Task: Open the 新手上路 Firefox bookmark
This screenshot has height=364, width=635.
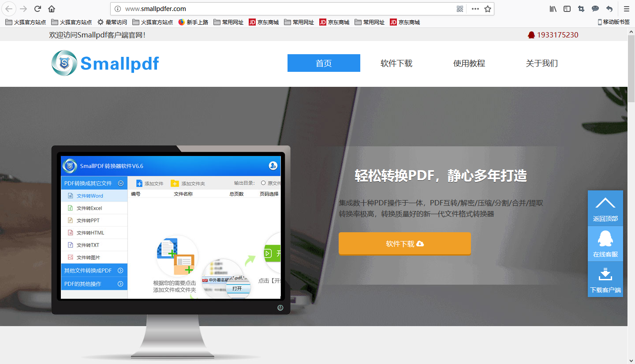Action: point(193,22)
